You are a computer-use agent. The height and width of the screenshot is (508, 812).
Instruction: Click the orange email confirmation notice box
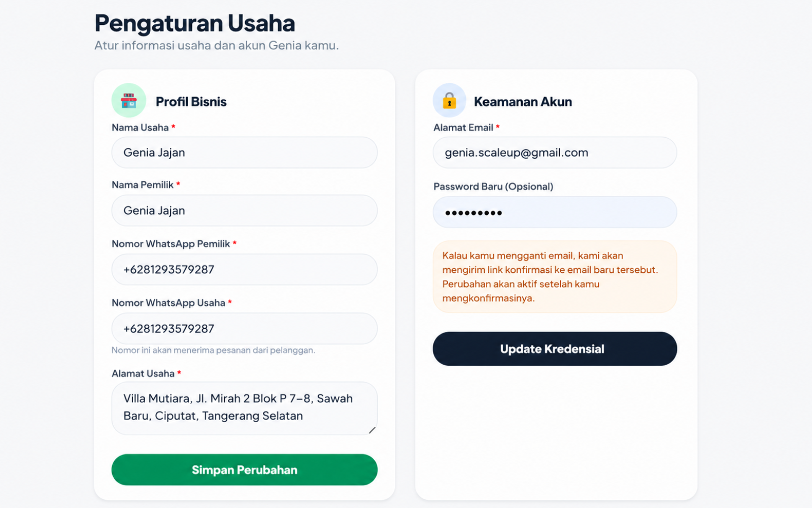(555, 277)
